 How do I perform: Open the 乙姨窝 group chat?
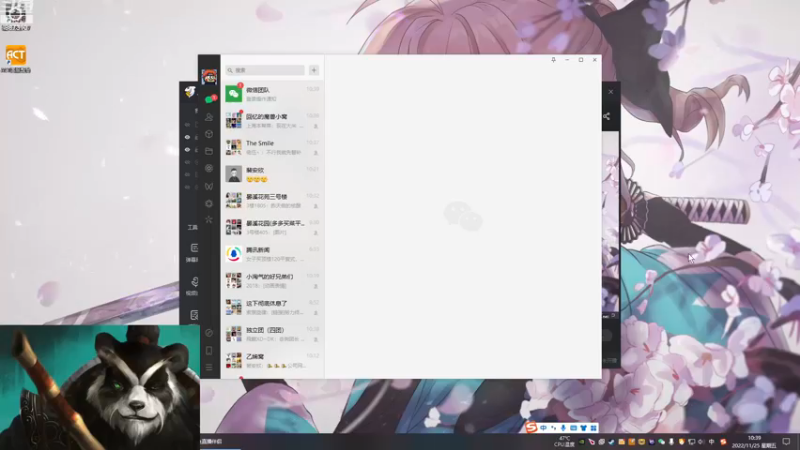(x=272, y=361)
